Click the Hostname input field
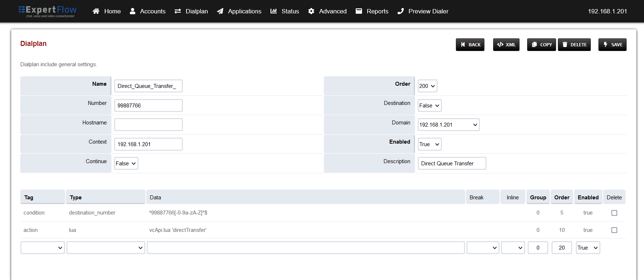The height and width of the screenshot is (280, 644). coord(148,125)
